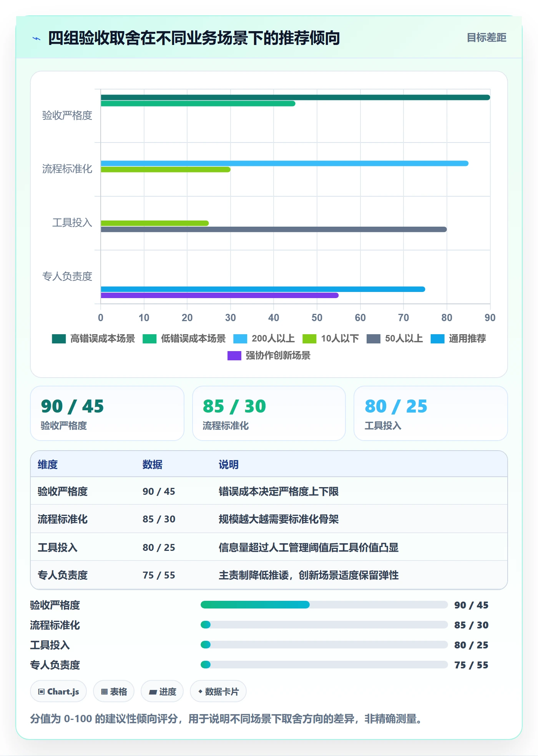Toggle 50人以上 legend item
Image resolution: width=538 pixels, height=756 pixels.
point(395,339)
